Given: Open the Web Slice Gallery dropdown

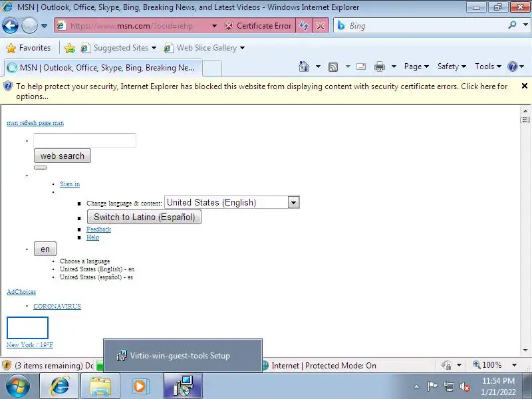Looking at the screenshot, I should pyautogui.click(x=204, y=48).
